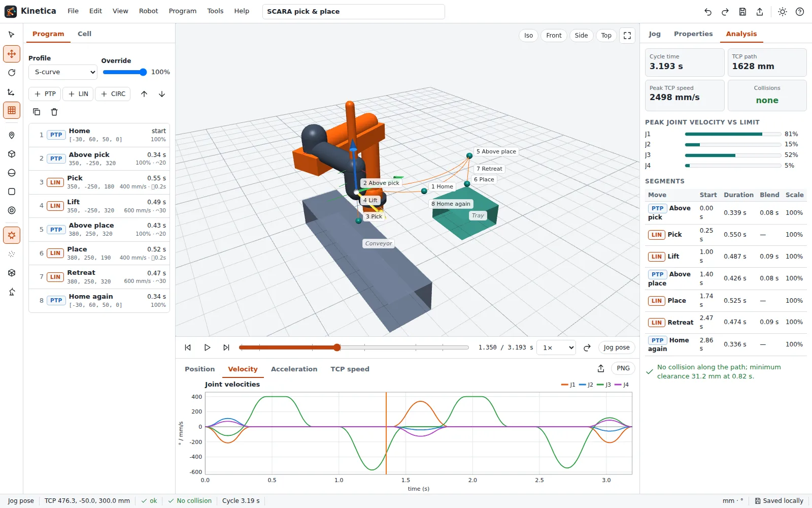This screenshot has width=812, height=508.
Task: Move selected step up with arrow
Action: [144, 94]
